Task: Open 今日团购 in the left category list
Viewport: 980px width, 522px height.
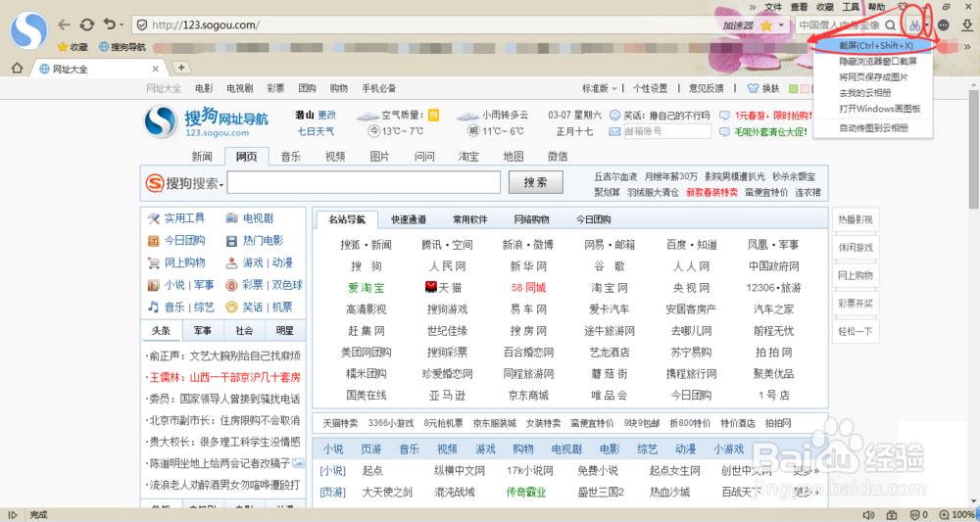Action: point(175,240)
